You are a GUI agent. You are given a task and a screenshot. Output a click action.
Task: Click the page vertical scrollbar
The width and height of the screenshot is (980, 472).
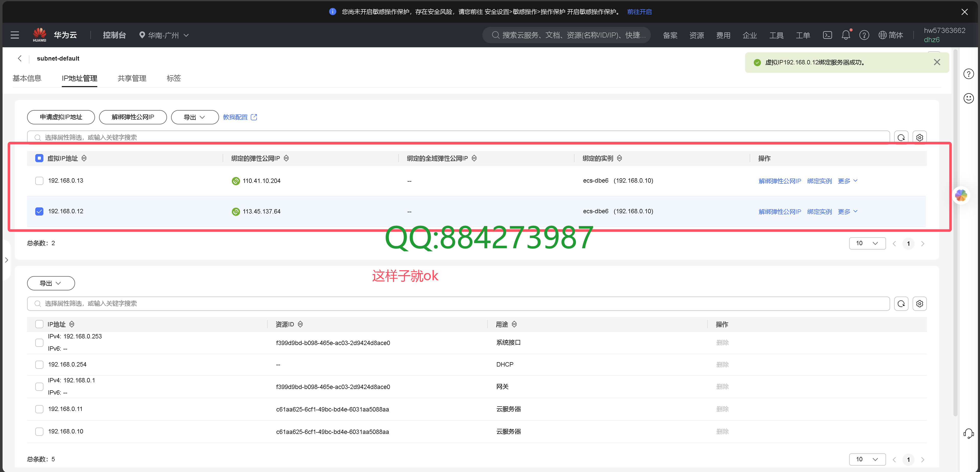[x=955, y=232]
